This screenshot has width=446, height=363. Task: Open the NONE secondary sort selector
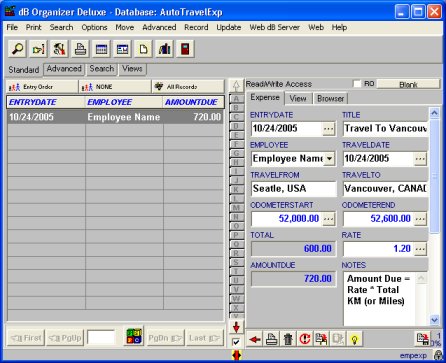point(115,87)
